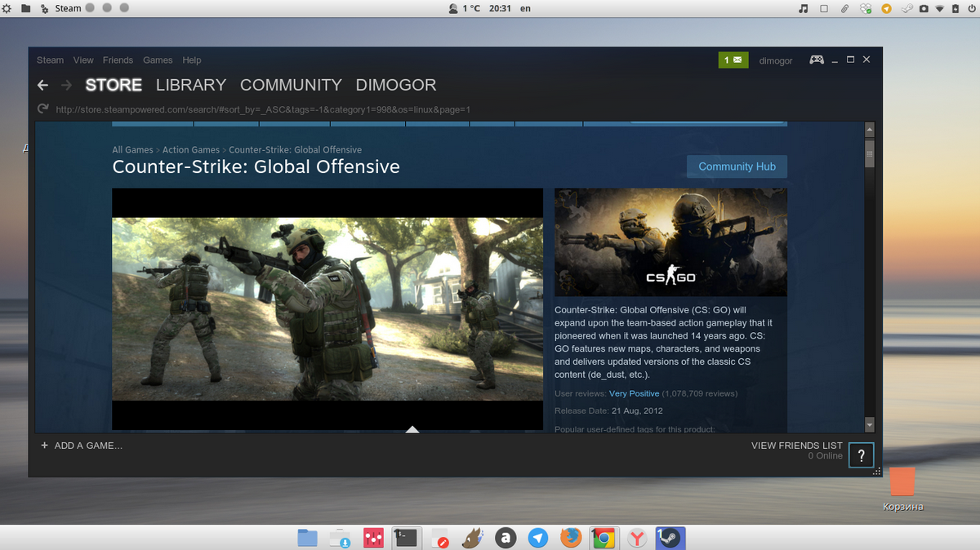
Task: Open the power menu icon in panel
Action: point(971,8)
